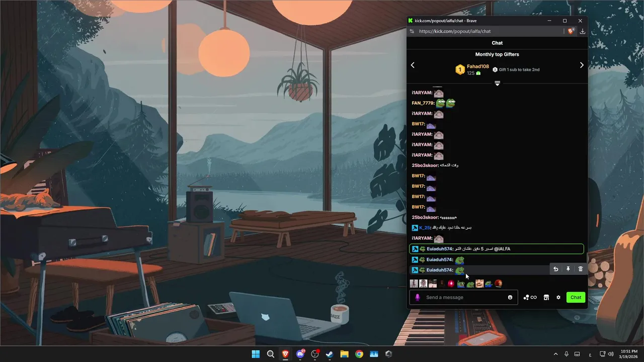The height and width of the screenshot is (362, 644).
Task: Click the @iALFA mention in highlighted message
Action: coord(502,249)
